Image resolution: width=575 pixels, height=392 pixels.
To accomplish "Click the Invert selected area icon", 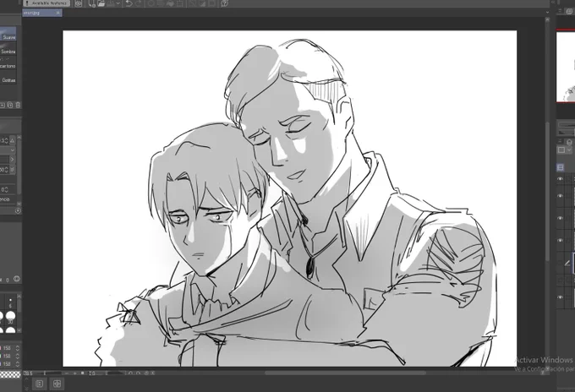I will (202, 3).
